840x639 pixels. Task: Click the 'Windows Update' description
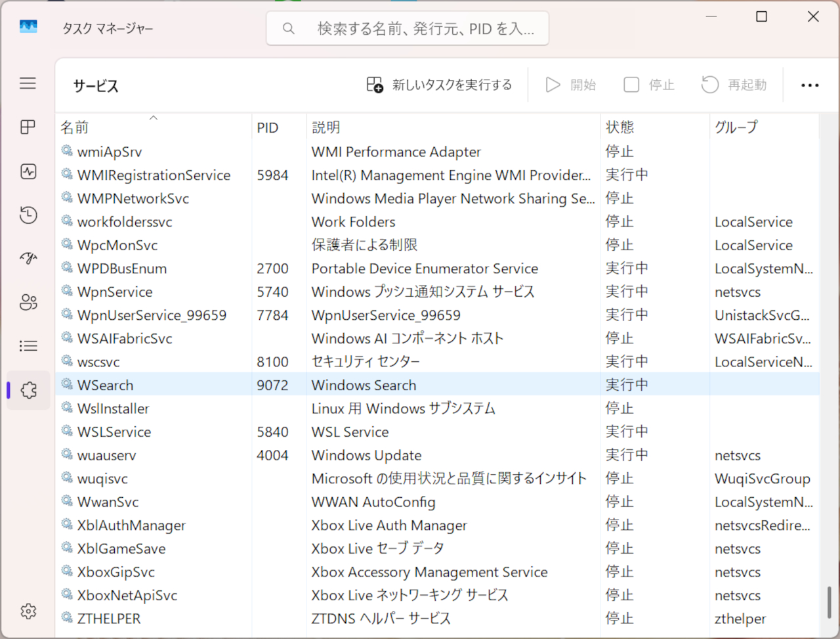pyautogui.click(x=366, y=455)
